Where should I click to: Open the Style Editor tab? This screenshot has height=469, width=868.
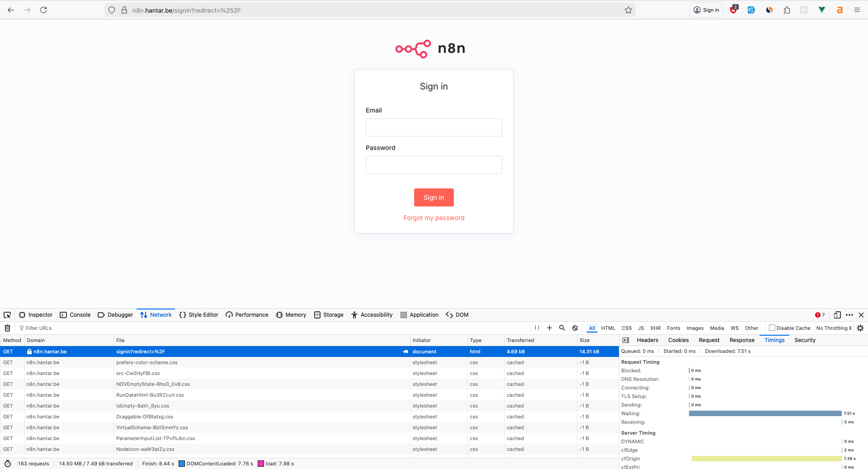pos(198,315)
